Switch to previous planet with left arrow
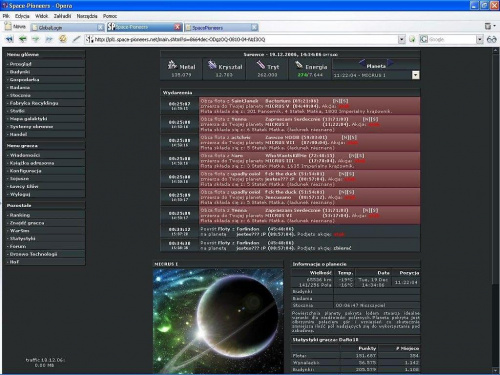The width and height of the screenshot is (500, 375). [x=363, y=62]
